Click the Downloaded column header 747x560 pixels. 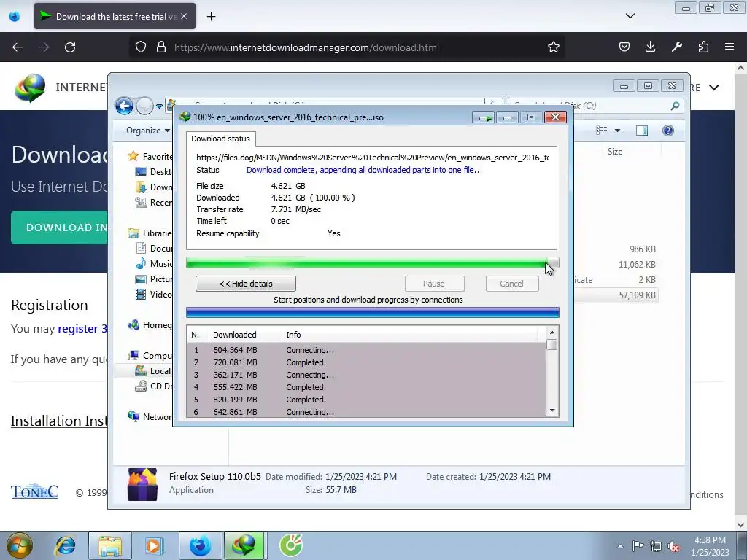[x=245, y=335]
